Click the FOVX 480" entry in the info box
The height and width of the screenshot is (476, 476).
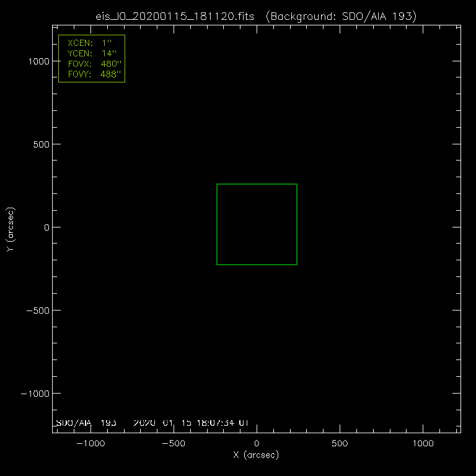[92, 64]
